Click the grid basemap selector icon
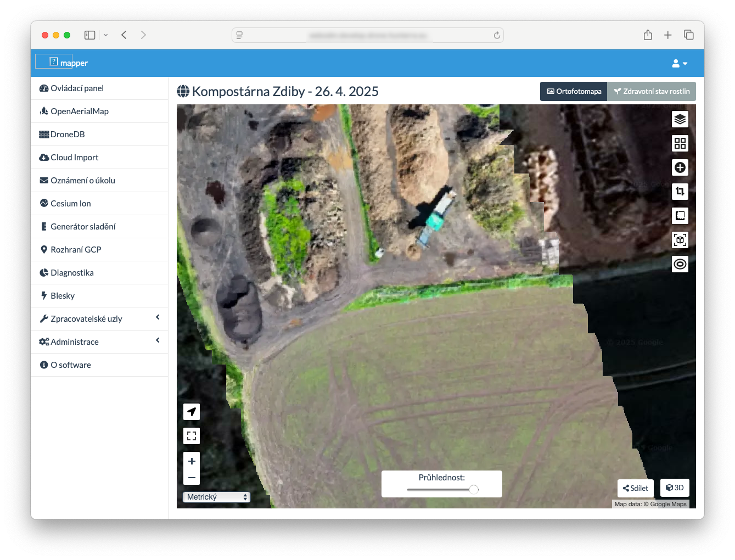The image size is (735, 560). 680,143
